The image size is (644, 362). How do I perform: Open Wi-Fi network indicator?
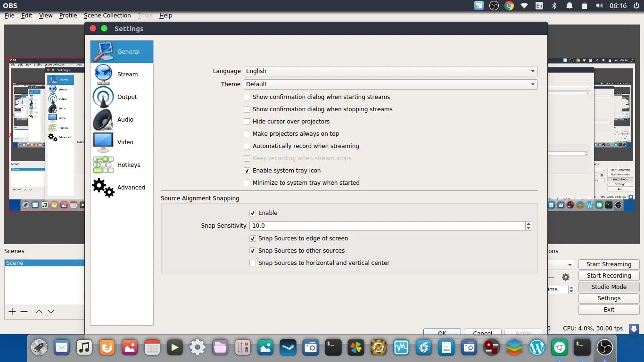524,6
